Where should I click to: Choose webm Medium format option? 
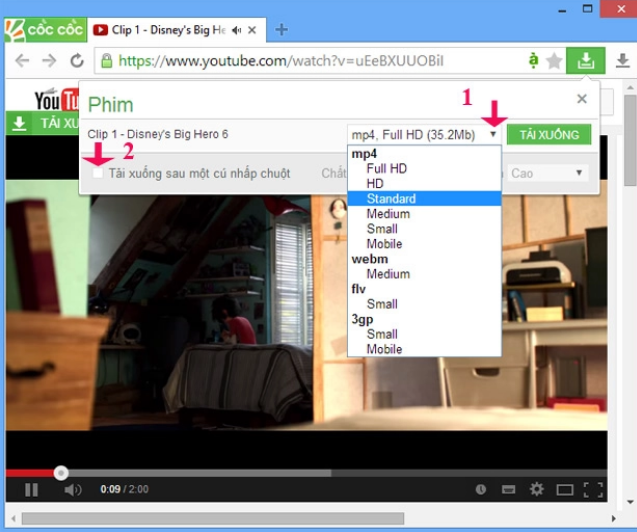[388, 274]
